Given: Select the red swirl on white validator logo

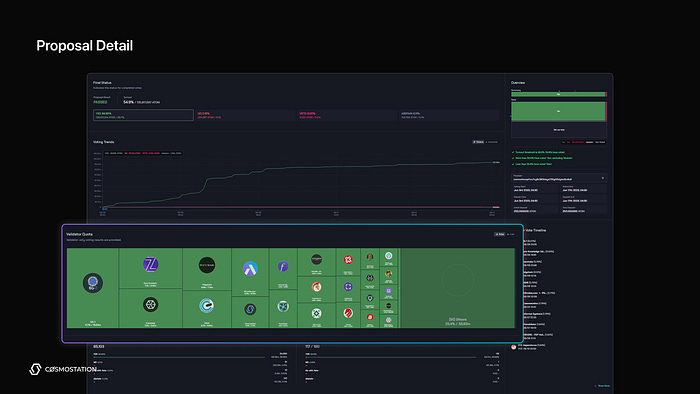Looking at the screenshot, I should point(317,287).
